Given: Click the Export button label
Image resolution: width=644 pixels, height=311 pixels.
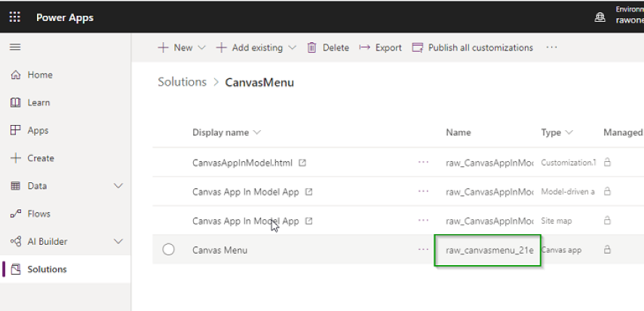Looking at the screenshot, I should click(x=388, y=47).
